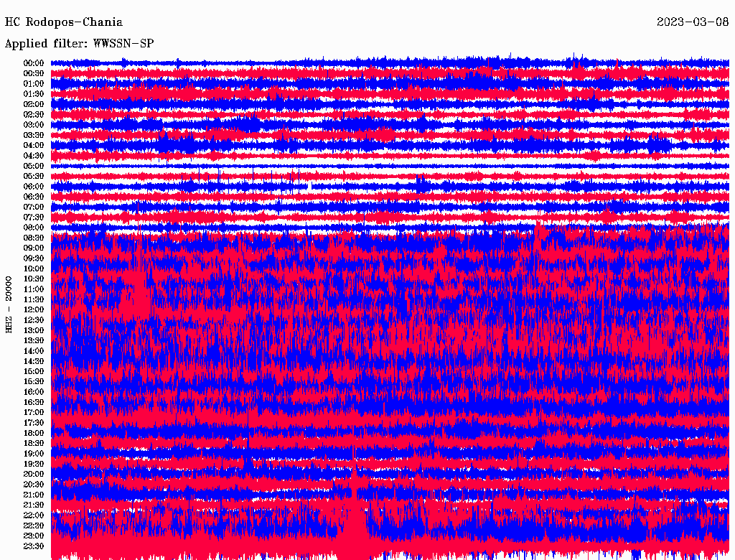Image resolution: width=735 pixels, height=560 pixels.
Task: Click the '13:30' time label
Action: coord(34,340)
